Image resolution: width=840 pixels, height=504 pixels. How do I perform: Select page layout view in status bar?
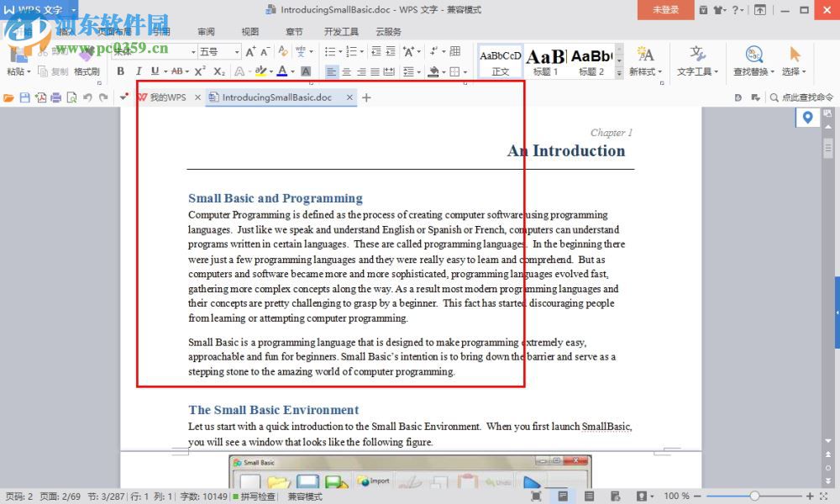click(563, 496)
